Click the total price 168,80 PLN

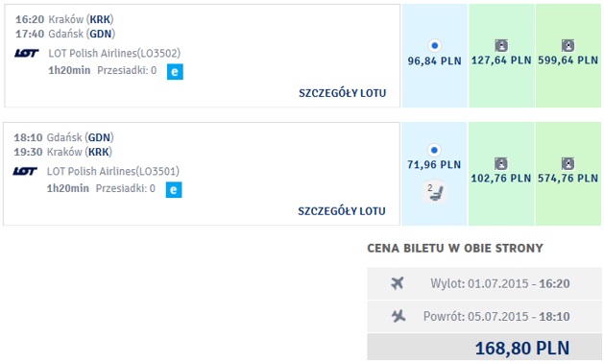(x=522, y=349)
